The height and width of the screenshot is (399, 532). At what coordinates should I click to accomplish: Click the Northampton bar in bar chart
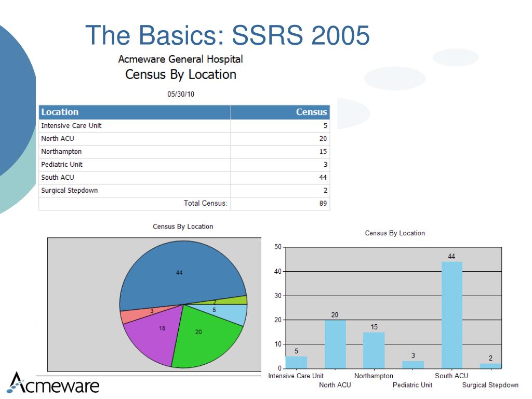374,351
